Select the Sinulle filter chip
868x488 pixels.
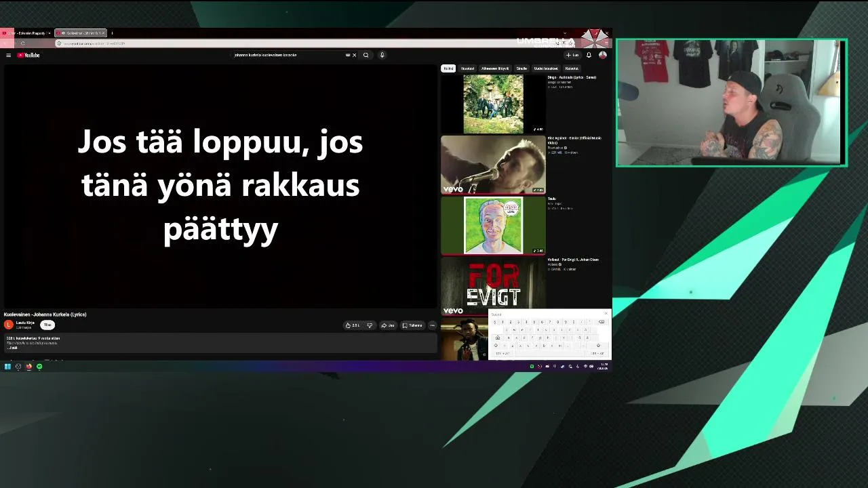pos(521,68)
